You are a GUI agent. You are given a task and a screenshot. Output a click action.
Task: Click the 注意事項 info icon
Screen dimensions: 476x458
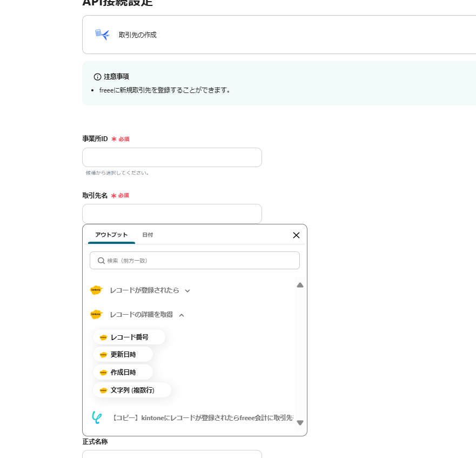point(97,77)
